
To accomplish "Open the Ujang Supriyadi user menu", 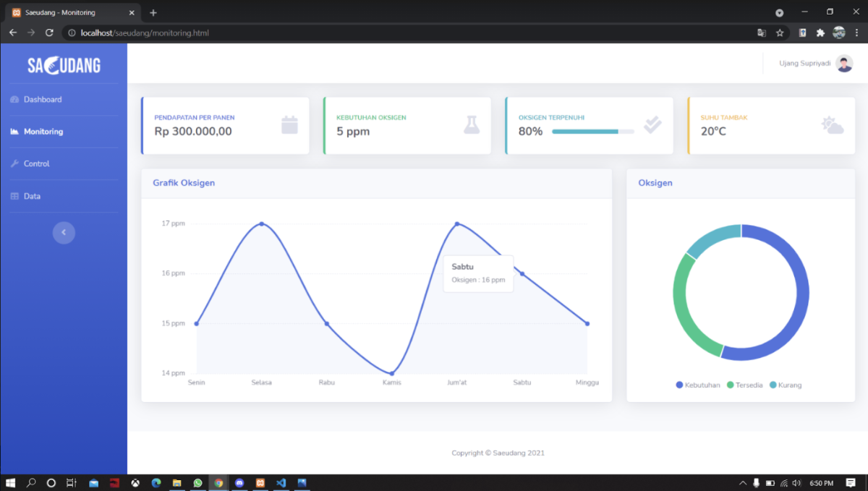I will pos(804,64).
